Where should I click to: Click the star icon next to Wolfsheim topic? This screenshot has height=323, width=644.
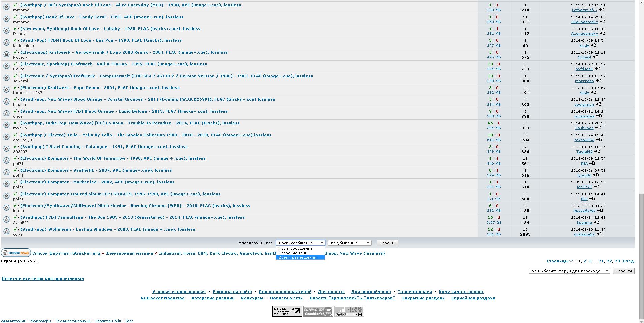(6, 231)
